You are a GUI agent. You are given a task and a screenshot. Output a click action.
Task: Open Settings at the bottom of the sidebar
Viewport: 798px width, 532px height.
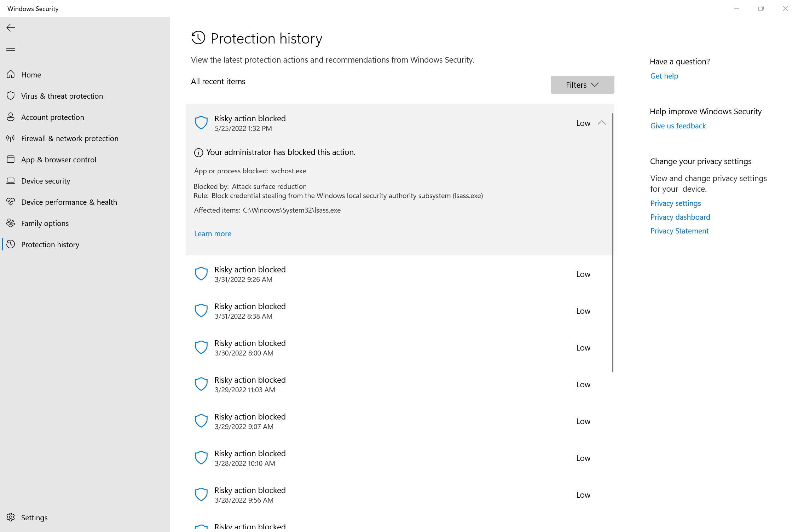34,517
